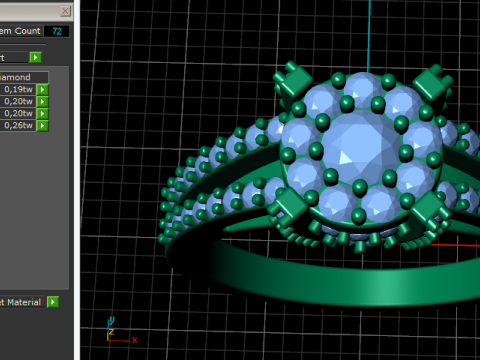Screen dimensions: 480x360
Task: Click the Diamond header field
Action: [x=24, y=77]
